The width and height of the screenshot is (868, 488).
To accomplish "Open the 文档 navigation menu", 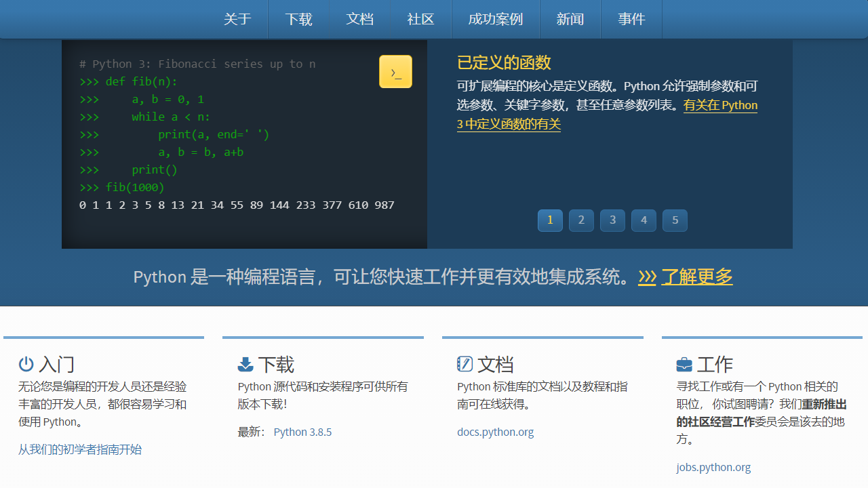I will pos(359,19).
